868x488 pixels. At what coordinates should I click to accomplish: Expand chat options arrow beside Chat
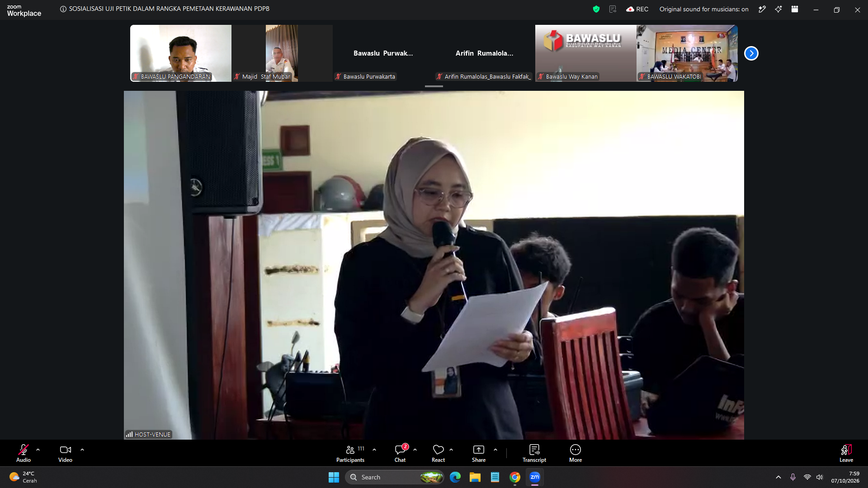[415, 450]
